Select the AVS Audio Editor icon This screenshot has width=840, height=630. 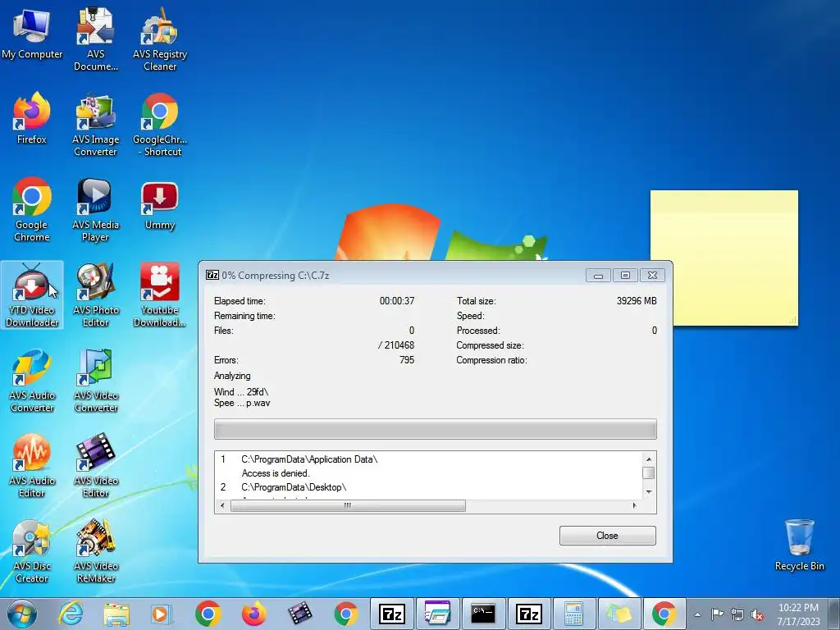[32, 466]
